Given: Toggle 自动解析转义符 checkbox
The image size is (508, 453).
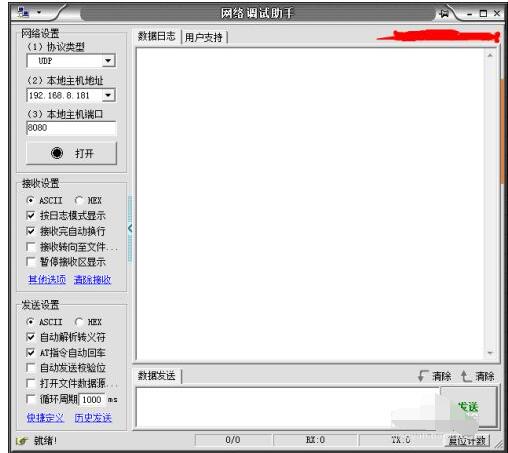Looking at the screenshot, I should coord(31,337).
